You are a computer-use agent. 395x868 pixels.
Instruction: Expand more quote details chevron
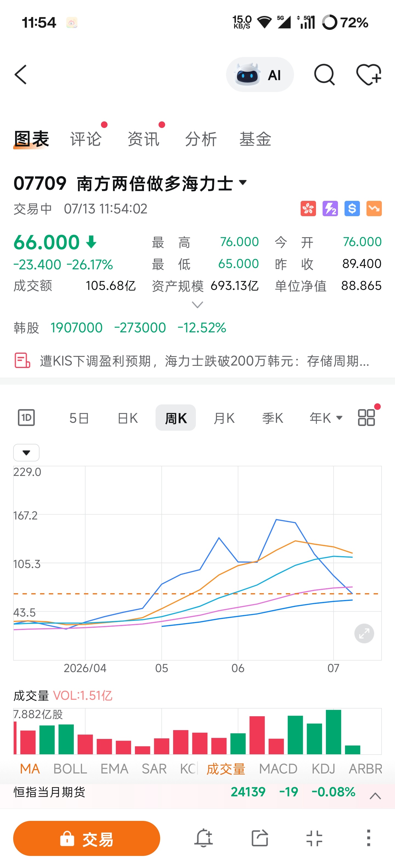point(197,305)
